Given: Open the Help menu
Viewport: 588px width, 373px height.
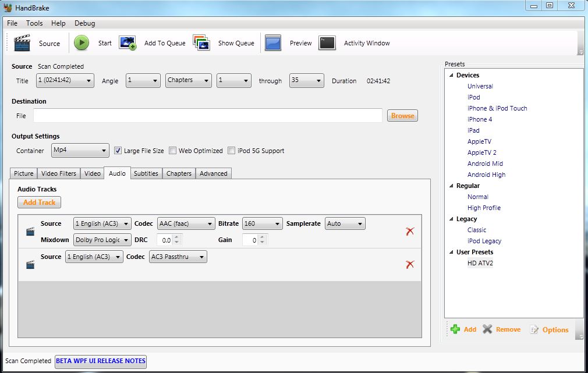Looking at the screenshot, I should (58, 23).
